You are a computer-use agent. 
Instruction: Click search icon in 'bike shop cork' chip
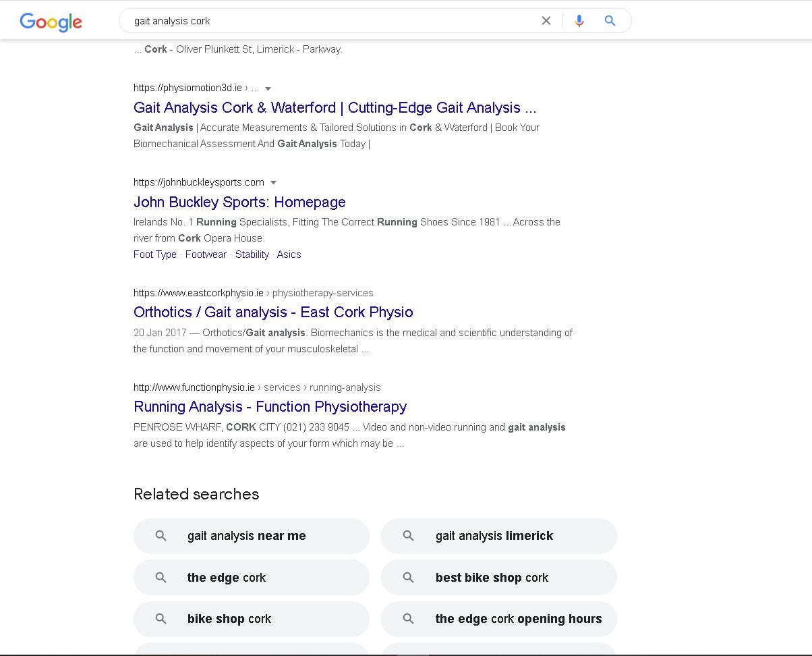pos(161,619)
